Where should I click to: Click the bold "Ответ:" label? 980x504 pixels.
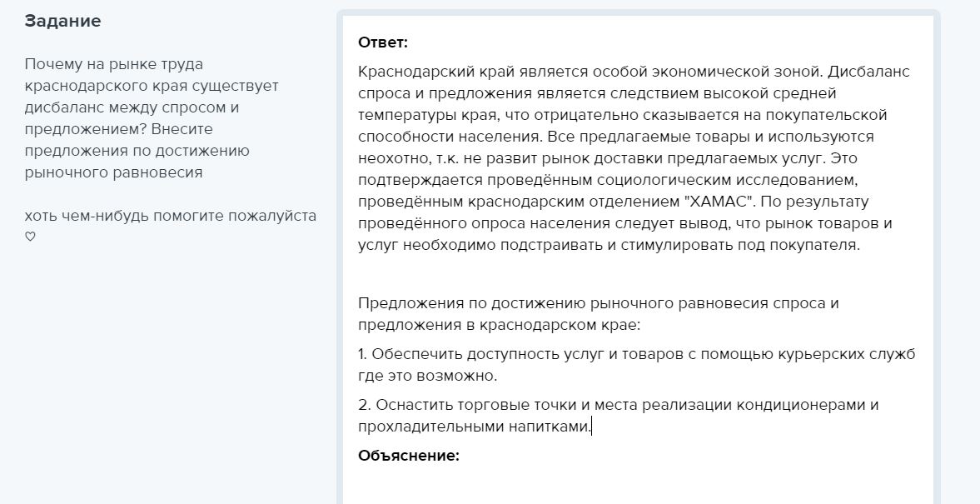(382, 42)
